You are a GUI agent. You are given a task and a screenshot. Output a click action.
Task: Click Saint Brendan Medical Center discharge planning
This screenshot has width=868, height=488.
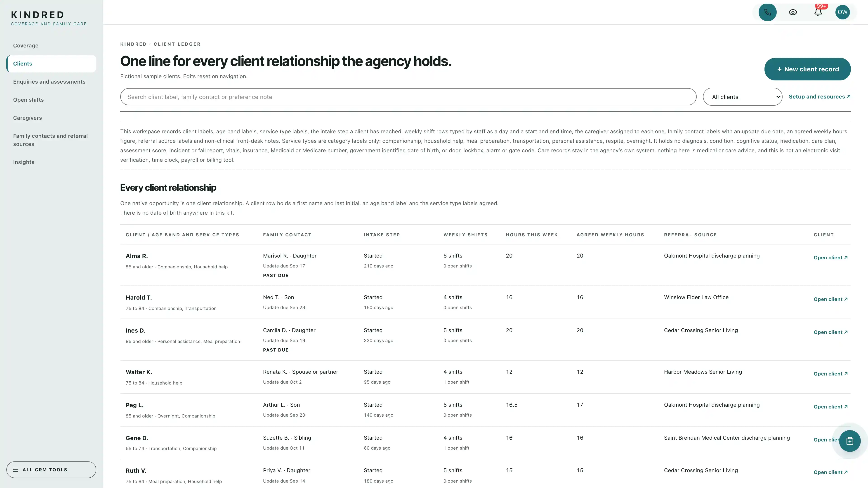click(726, 438)
